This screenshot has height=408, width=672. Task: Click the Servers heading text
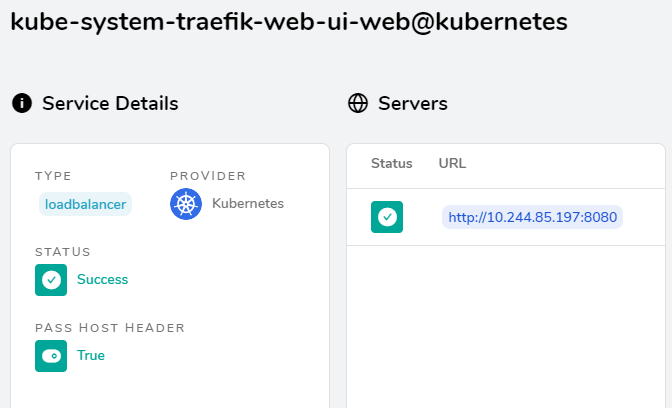click(413, 103)
